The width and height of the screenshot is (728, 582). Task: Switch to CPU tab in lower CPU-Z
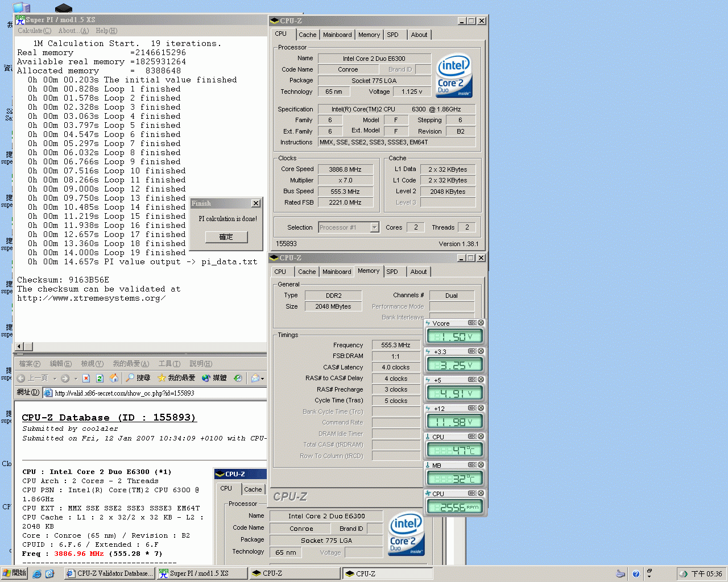(x=280, y=272)
